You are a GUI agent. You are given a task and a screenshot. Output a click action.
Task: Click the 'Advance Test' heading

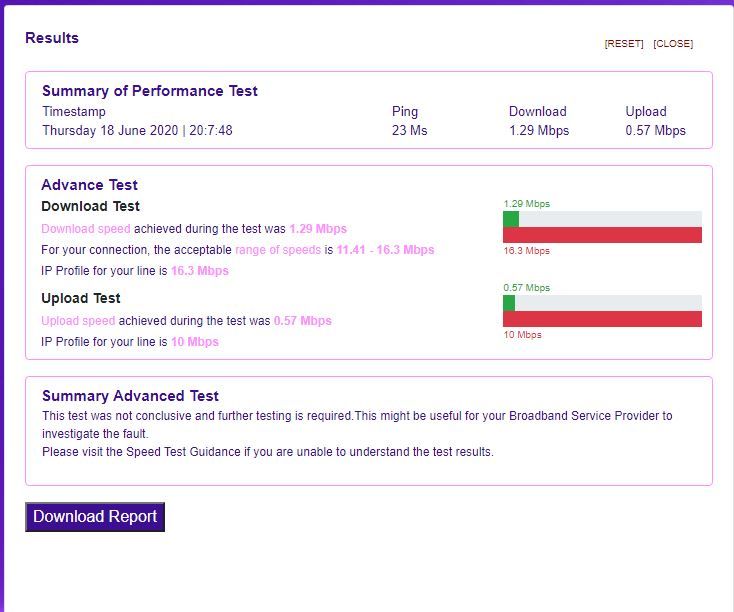click(x=89, y=185)
